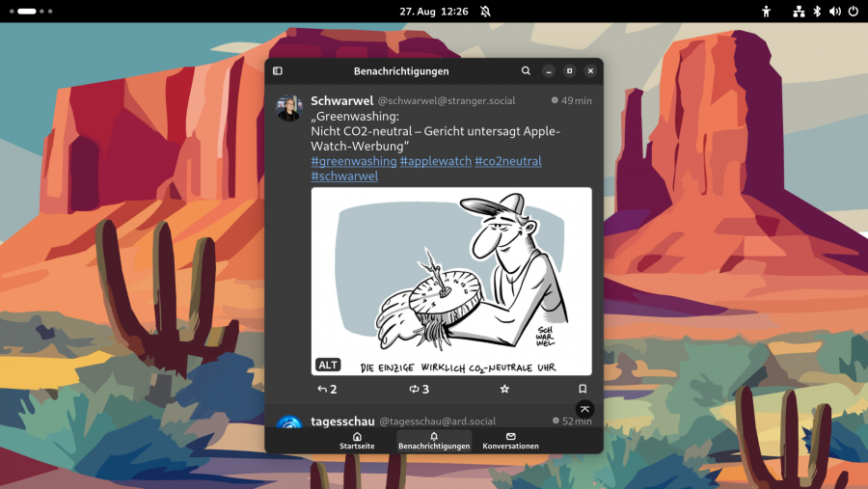Boost Schwarwel's greenwashing post
Screen dimensions: 868x489
[419, 390]
